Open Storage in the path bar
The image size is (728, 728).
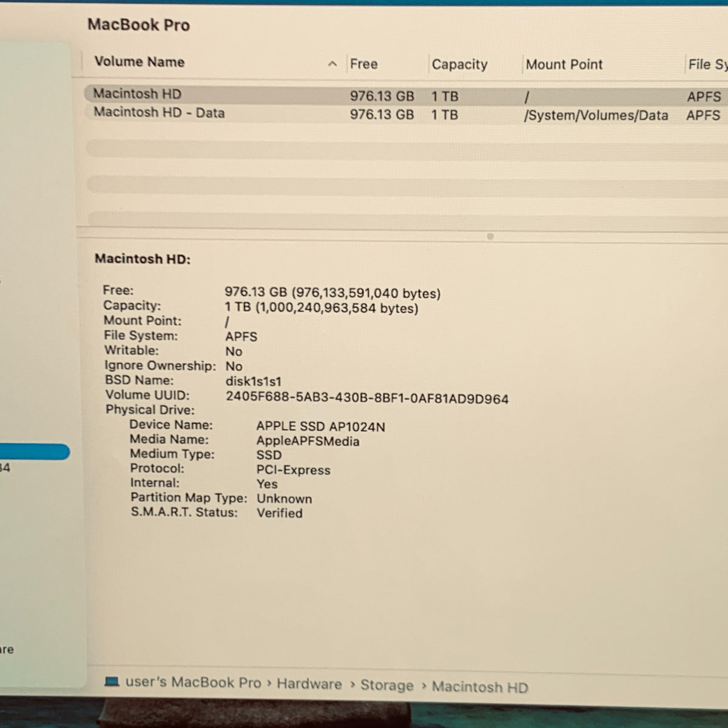tap(386, 686)
